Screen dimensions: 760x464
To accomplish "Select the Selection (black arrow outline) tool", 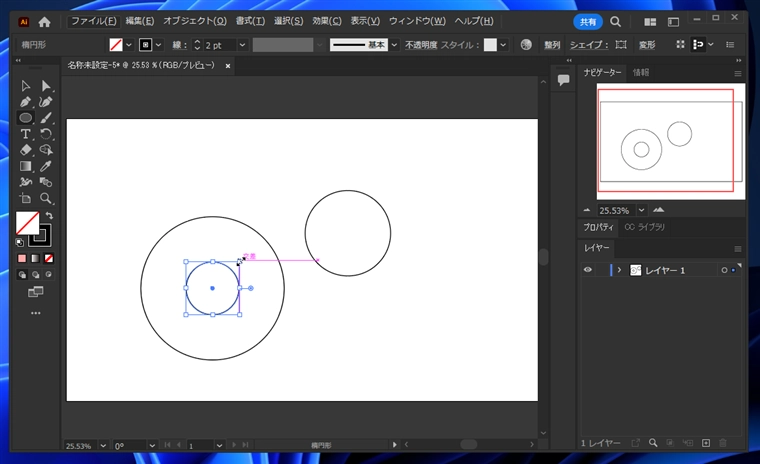I will 25,86.
